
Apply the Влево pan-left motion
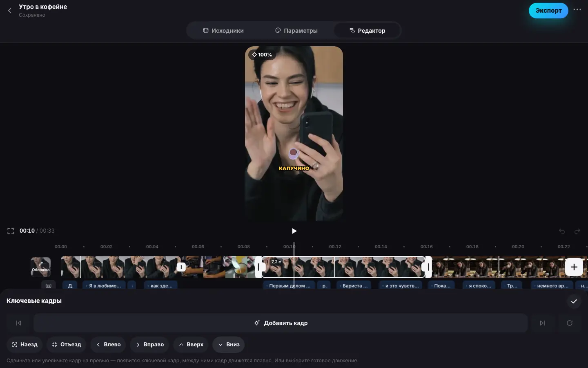pos(108,345)
